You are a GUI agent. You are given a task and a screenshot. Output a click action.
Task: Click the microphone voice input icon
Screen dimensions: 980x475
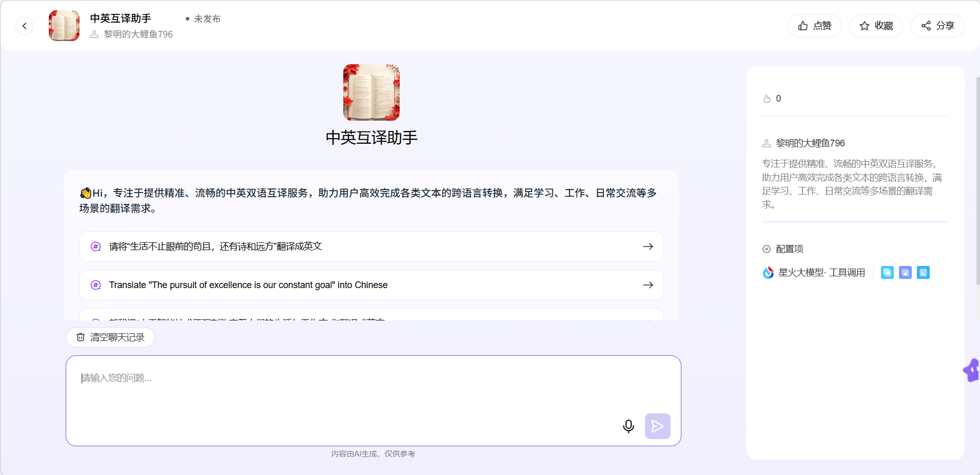click(x=628, y=426)
